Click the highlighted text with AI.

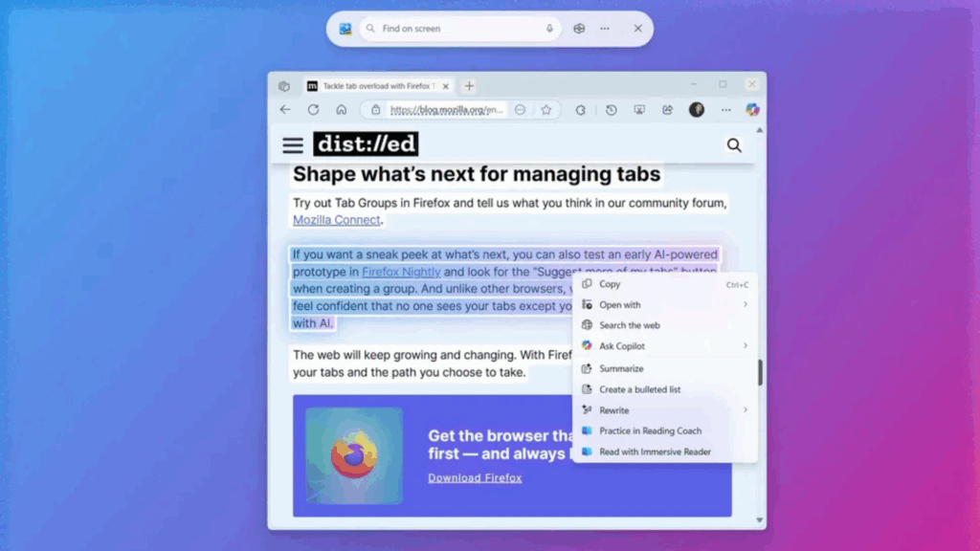[x=313, y=323]
